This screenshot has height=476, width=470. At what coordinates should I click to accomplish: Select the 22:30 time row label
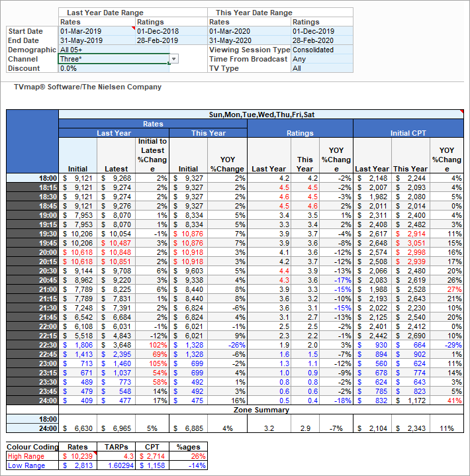[x=32, y=345]
